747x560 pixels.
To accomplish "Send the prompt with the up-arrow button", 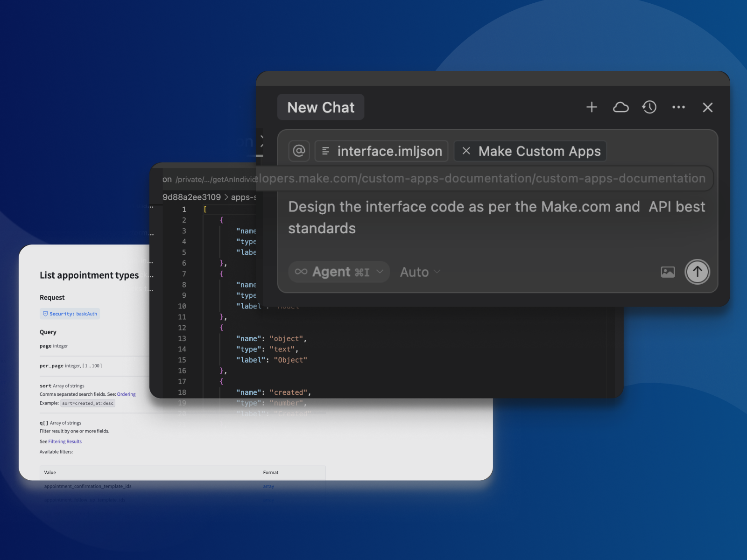I will (x=697, y=272).
